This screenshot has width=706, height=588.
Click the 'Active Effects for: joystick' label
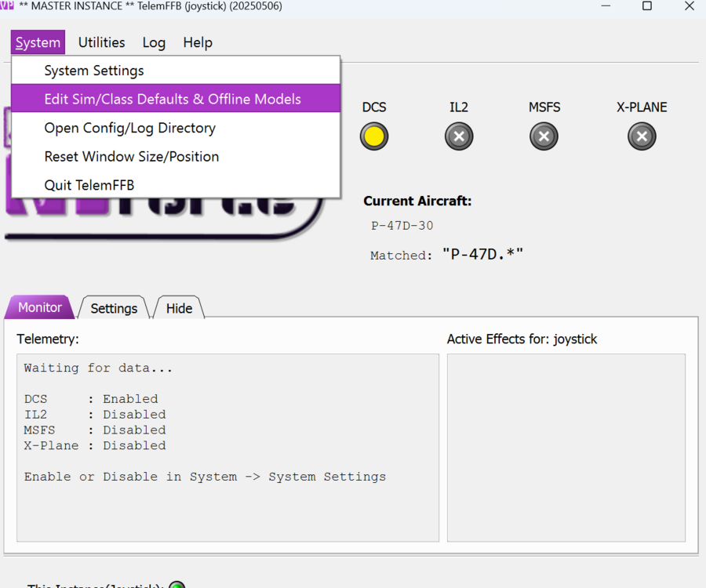click(522, 339)
